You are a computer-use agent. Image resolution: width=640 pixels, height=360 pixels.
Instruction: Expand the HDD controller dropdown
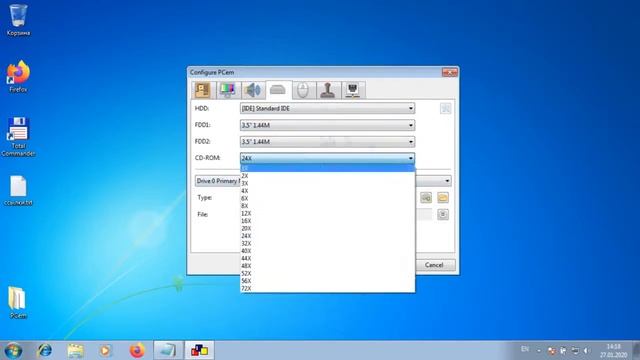pos(327,108)
